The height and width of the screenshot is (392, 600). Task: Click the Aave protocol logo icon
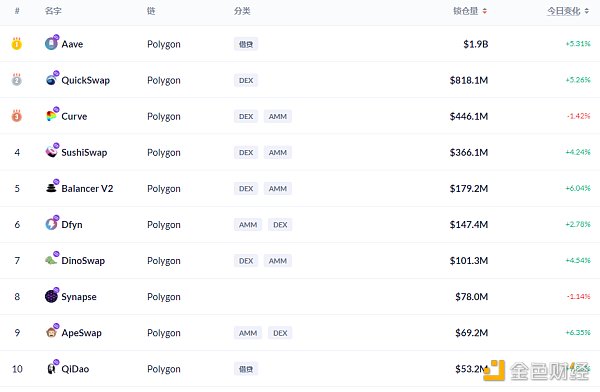point(51,44)
